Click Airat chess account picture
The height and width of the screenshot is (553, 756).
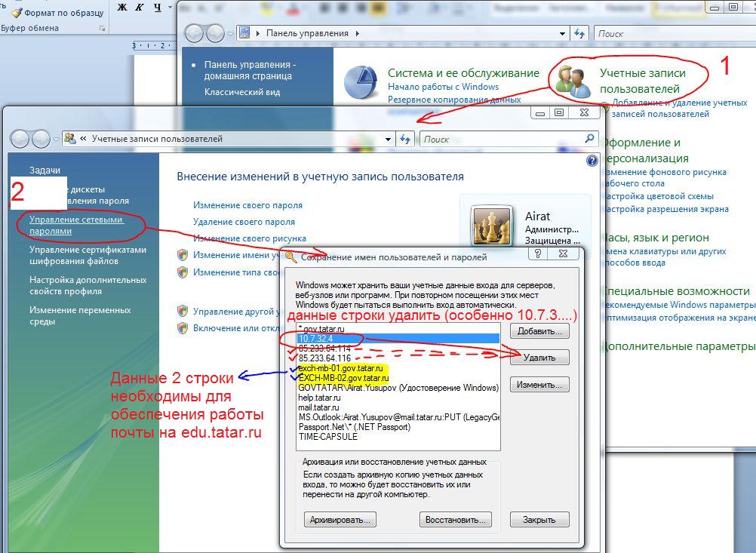[x=491, y=226]
